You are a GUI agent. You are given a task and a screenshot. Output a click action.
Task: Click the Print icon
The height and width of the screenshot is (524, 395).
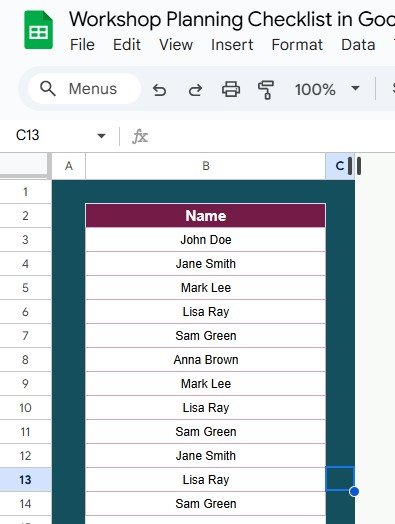(x=231, y=89)
